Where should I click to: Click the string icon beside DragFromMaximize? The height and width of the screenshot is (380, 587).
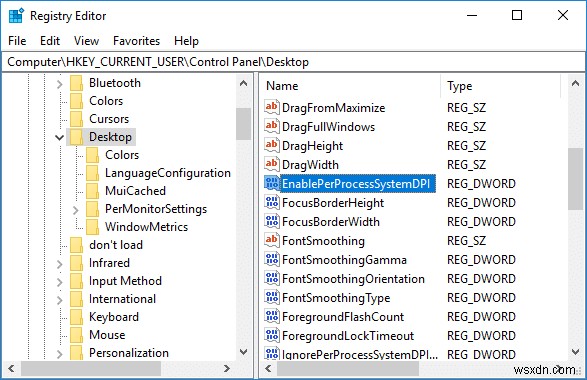272,107
